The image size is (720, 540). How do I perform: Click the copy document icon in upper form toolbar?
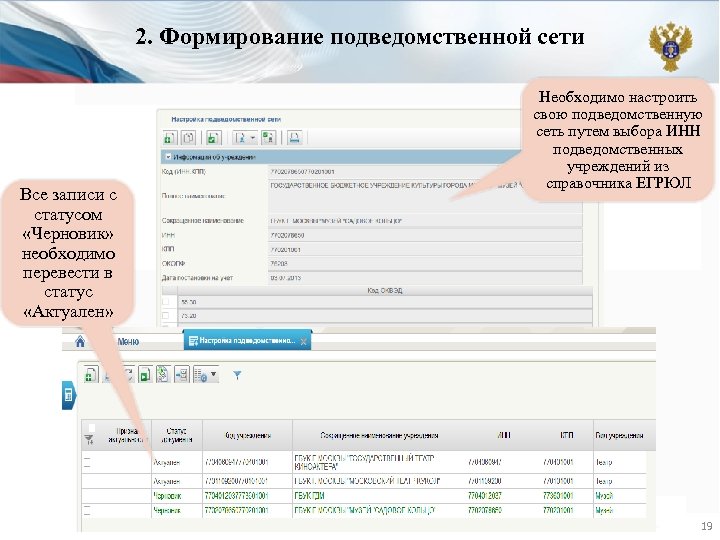pyautogui.click(x=189, y=138)
